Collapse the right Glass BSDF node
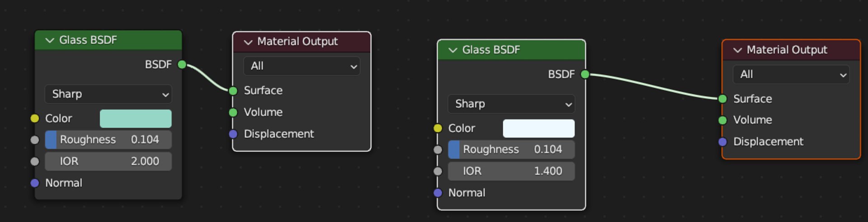This screenshot has width=868, height=222. 453,50
